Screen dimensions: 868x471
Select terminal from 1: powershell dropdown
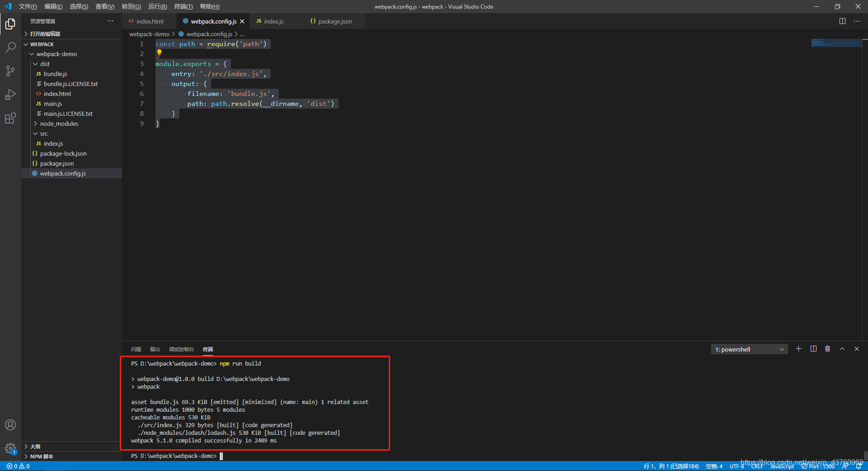(750, 349)
